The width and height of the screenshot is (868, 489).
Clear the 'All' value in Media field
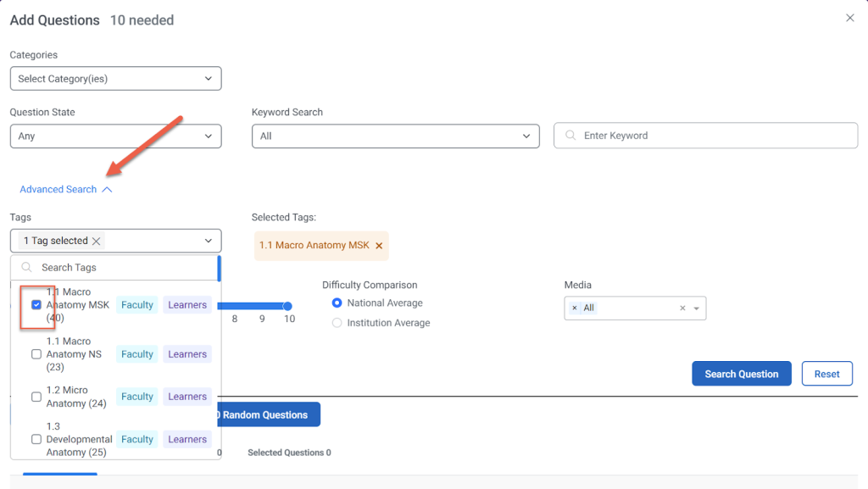click(682, 308)
